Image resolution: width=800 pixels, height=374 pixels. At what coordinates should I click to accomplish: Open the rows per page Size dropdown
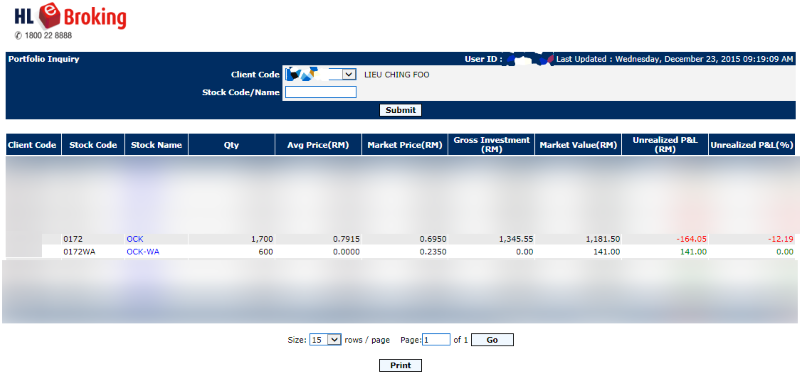coord(325,340)
